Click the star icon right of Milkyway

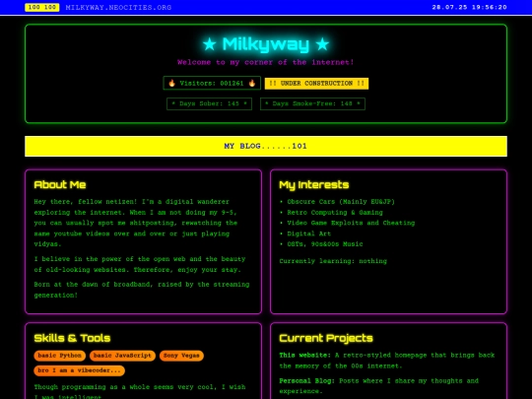point(322,44)
